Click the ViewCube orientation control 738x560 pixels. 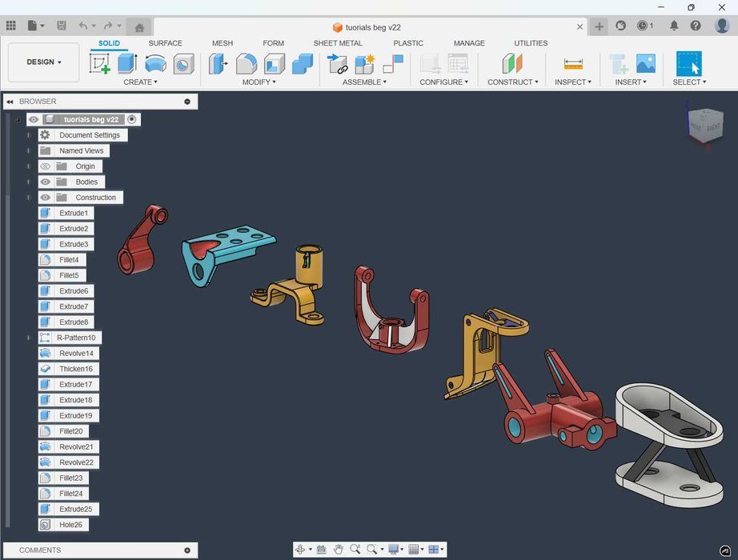pos(704,125)
